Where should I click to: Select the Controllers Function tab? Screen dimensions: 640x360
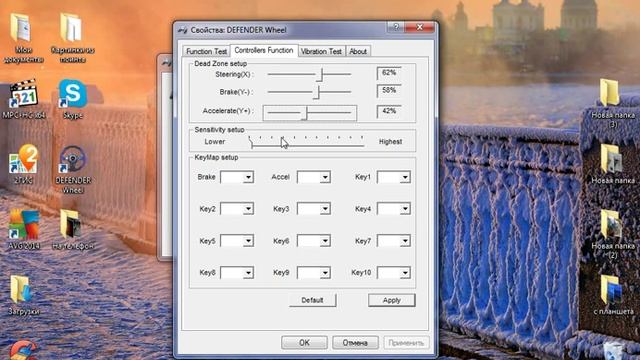[x=264, y=50]
